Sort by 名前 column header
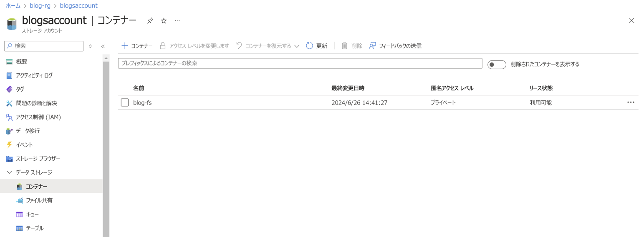Viewport: 644px width, 237px height. click(x=139, y=88)
